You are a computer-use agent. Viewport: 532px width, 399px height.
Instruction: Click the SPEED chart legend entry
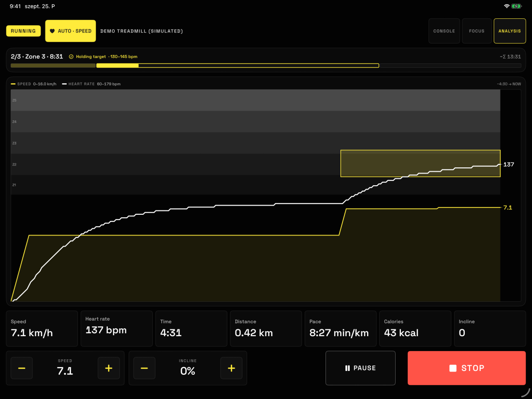click(33, 84)
